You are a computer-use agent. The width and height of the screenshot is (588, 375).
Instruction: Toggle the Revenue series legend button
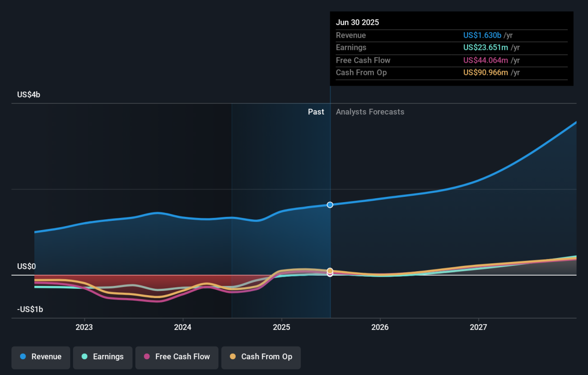click(x=41, y=357)
